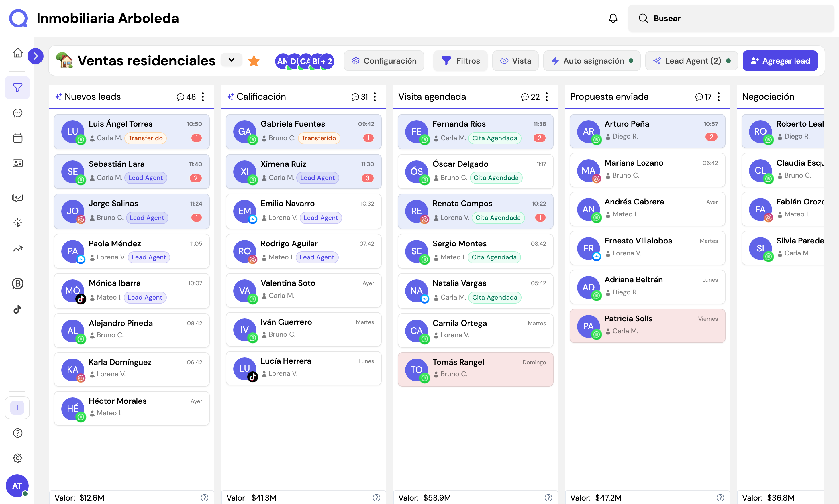Toggle the favorite star for Ventas residenciales
This screenshot has width=839, height=504.
(x=254, y=61)
